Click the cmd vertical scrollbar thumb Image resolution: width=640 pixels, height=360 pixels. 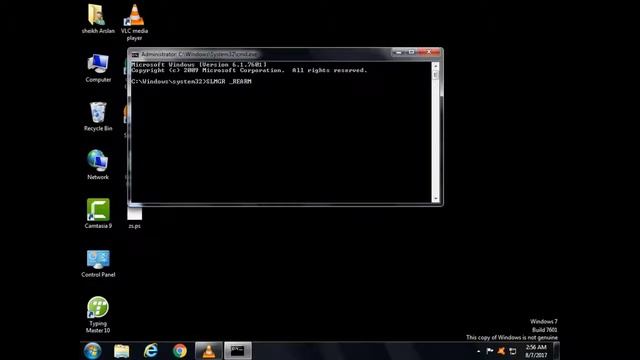[436, 75]
